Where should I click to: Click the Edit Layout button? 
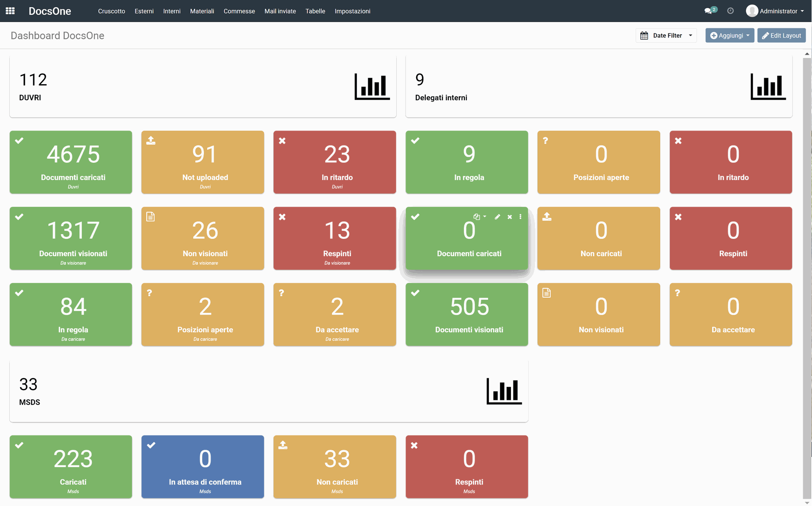pyautogui.click(x=781, y=36)
